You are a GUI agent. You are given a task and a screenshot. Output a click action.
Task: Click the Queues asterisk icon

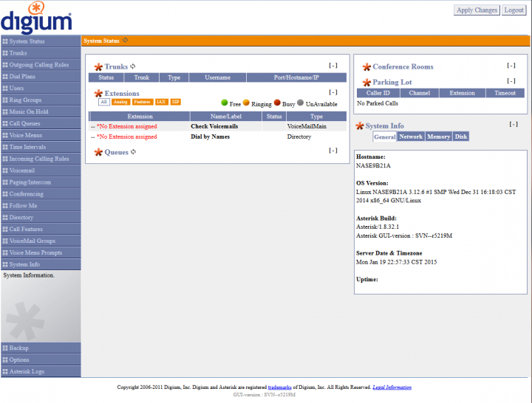(x=98, y=152)
